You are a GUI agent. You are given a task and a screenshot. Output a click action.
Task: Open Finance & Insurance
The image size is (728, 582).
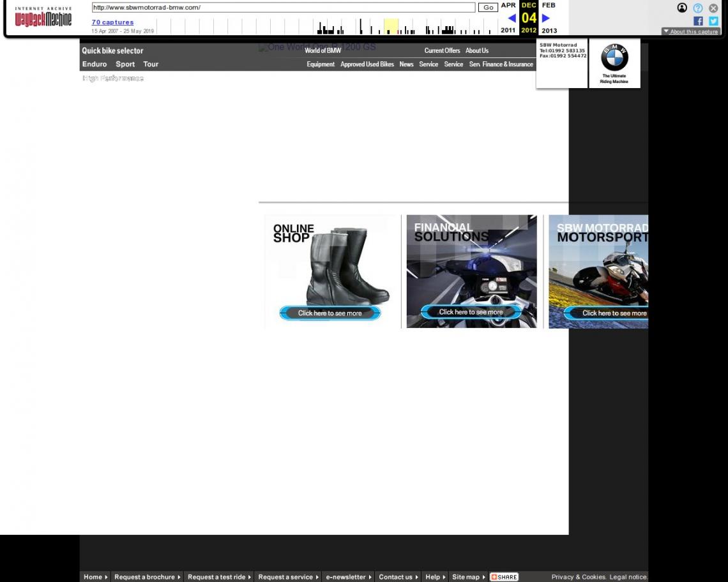[508, 64]
